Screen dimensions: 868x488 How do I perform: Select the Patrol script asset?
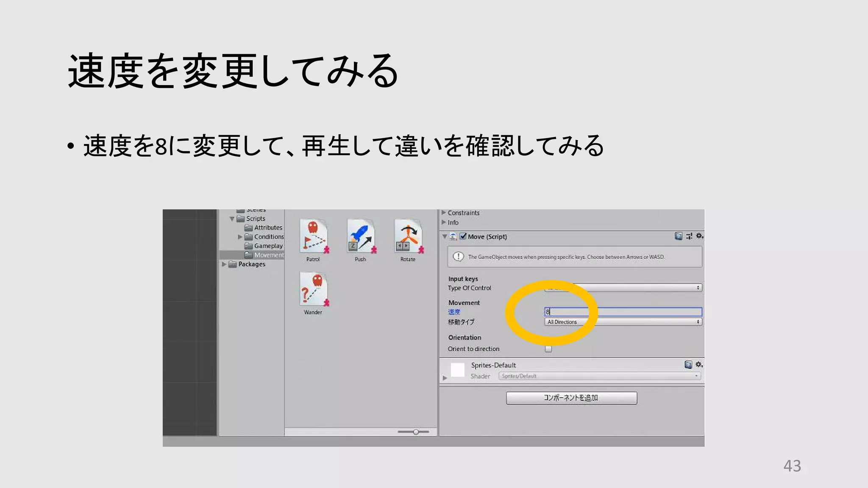click(313, 236)
